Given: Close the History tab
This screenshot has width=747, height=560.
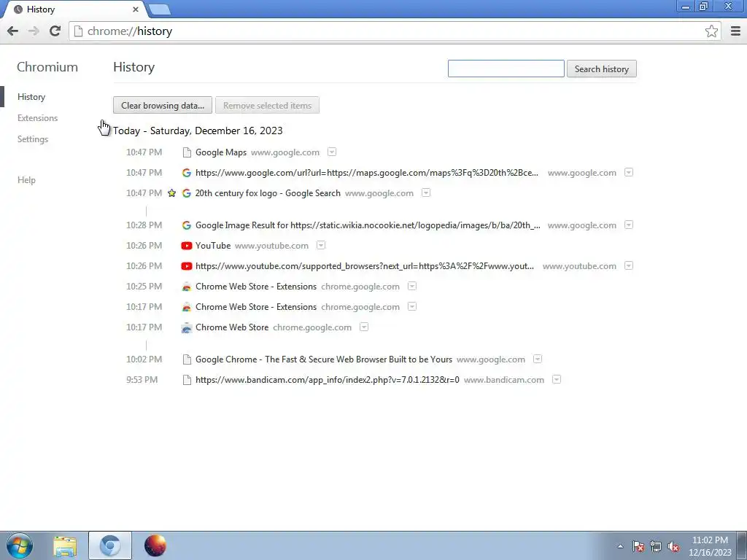Looking at the screenshot, I should coord(136,9).
